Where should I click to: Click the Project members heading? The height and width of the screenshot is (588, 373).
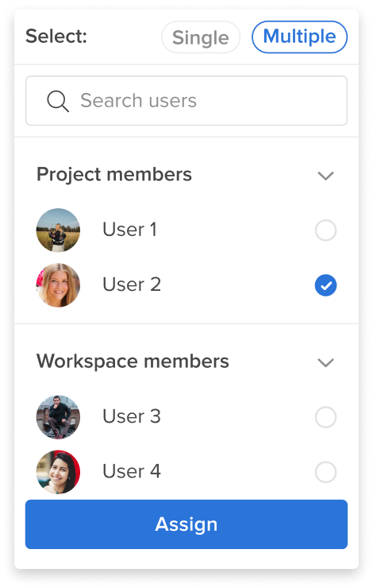(x=114, y=174)
